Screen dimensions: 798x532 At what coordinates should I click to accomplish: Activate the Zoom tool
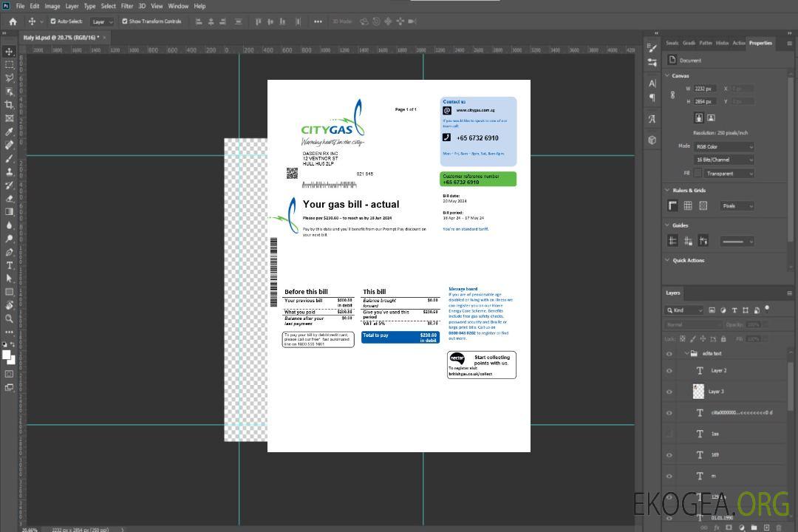9,318
